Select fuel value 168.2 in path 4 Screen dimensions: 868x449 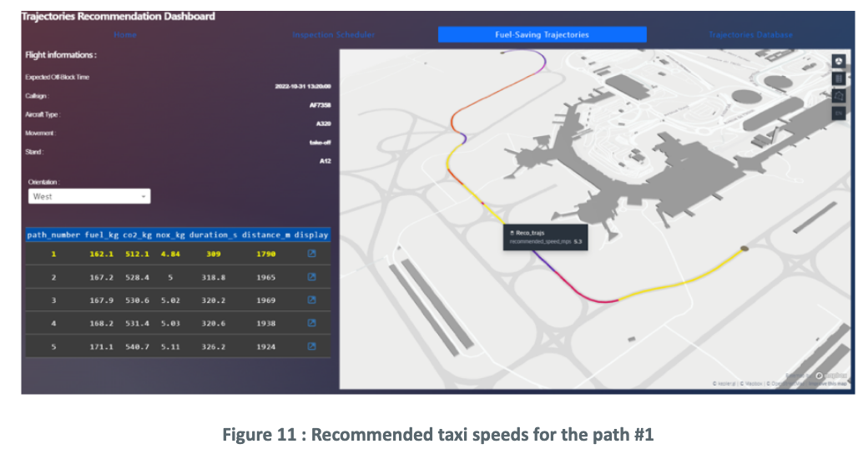click(101, 323)
